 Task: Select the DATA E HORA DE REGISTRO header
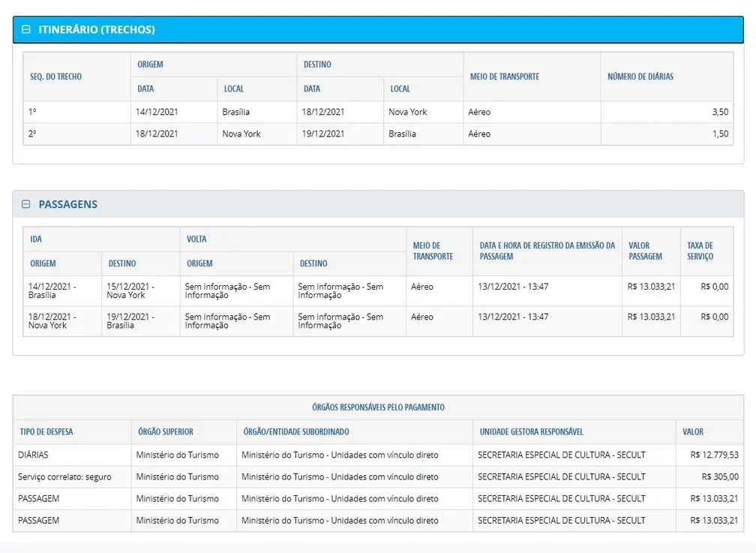[x=547, y=251]
